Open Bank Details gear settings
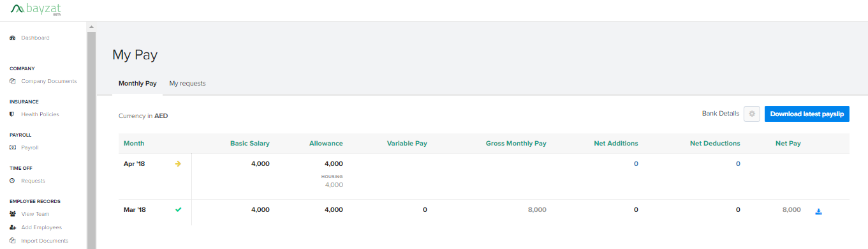 pos(752,114)
